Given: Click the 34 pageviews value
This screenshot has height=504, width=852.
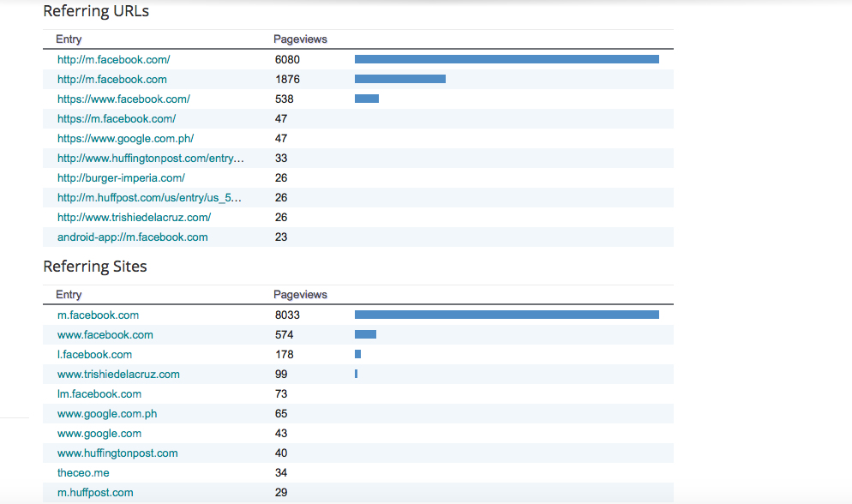Looking at the screenshot, I should pyautogui.click(x=281, y=472).
